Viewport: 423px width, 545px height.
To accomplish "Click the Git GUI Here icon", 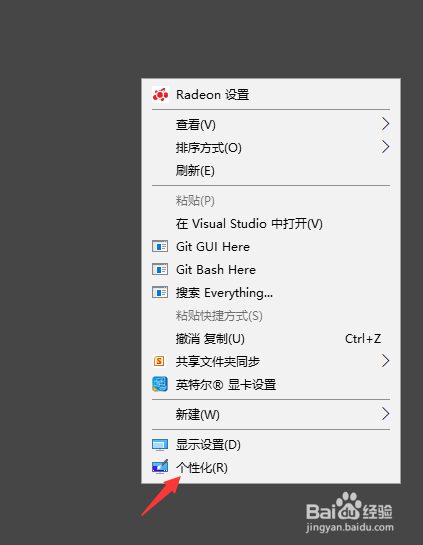I will tap(160, 246).
